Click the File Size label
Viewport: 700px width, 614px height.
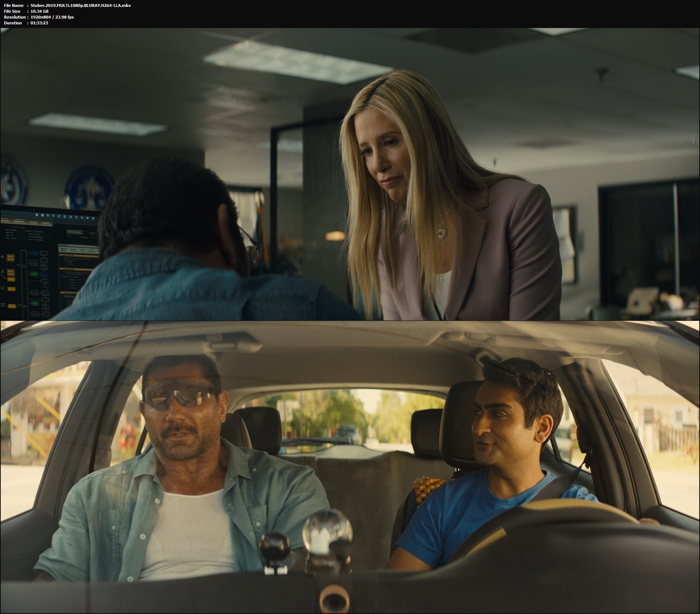coord(12,11)
